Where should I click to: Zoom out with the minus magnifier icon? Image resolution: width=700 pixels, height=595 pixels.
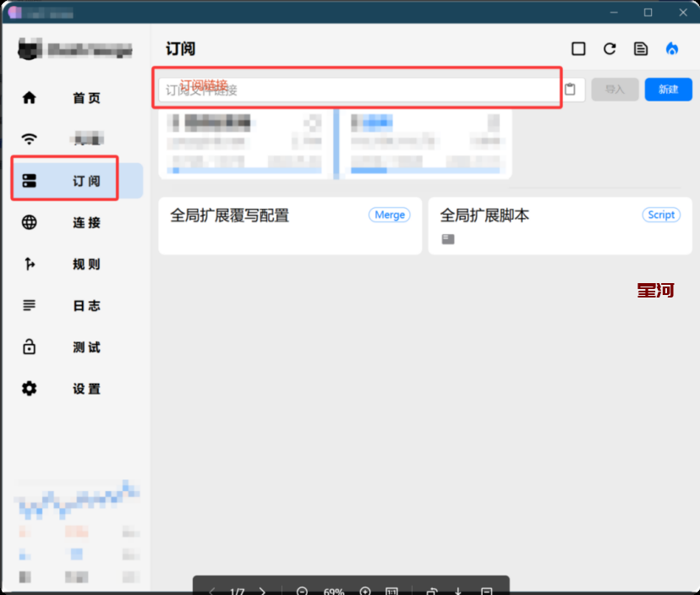[303, 591]
